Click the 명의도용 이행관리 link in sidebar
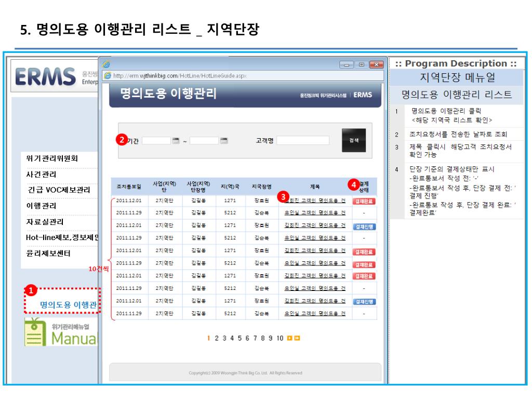The width and height of the screenshot is (532, 399). pos(69,304)
